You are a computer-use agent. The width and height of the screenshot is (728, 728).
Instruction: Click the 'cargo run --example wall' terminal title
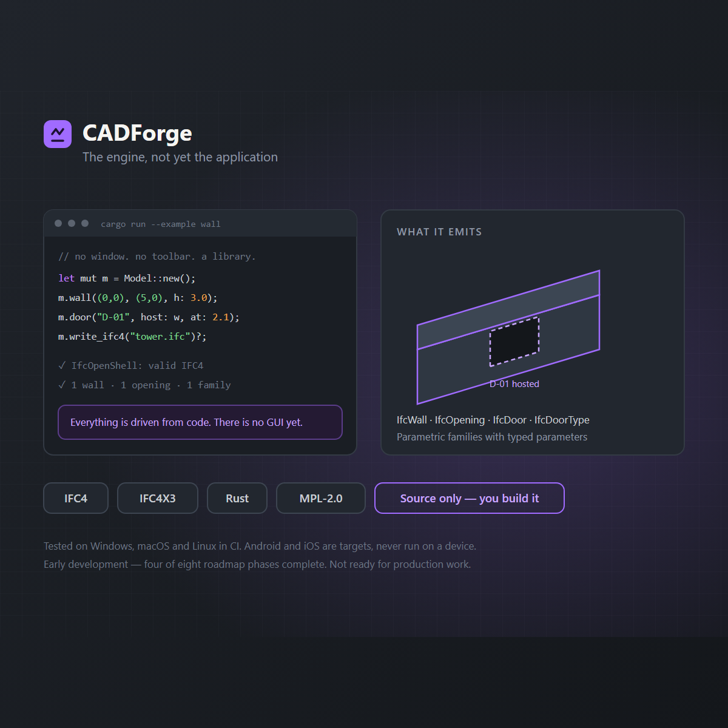(x=161, y=224)
